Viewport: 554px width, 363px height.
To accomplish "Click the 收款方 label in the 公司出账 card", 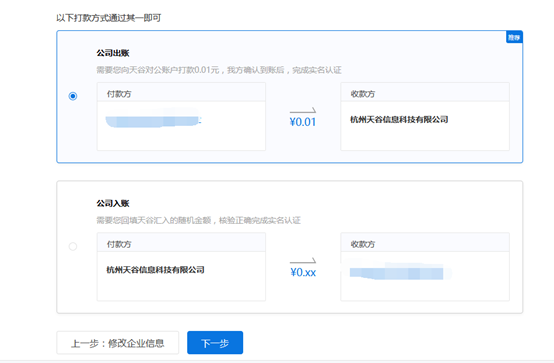I will [363, 94].
